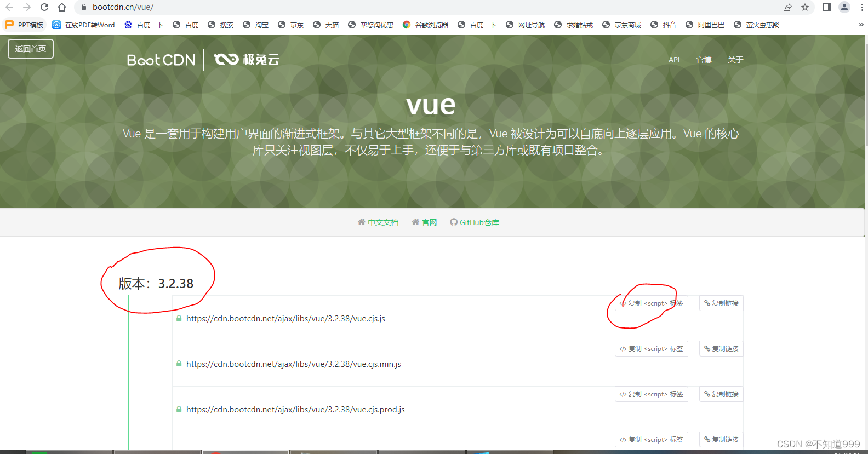This screenshot has height=454, width=868.
Task: Go back to the previous page
Action: tap(9, 7)
